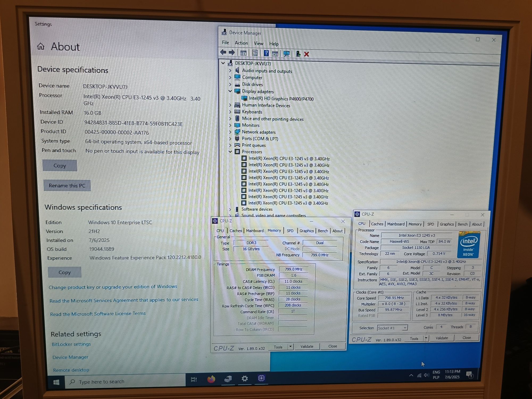This screenshot has height=399, width=532.
Task: Click the Help question-mark icon in Device Manager toolbar
Action: coord(266,53)
